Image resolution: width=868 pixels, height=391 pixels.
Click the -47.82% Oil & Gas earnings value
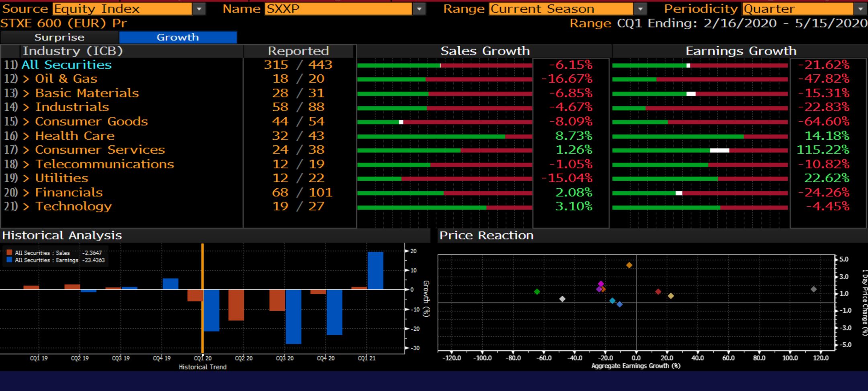pyautogui.click(x=824, y=79)
